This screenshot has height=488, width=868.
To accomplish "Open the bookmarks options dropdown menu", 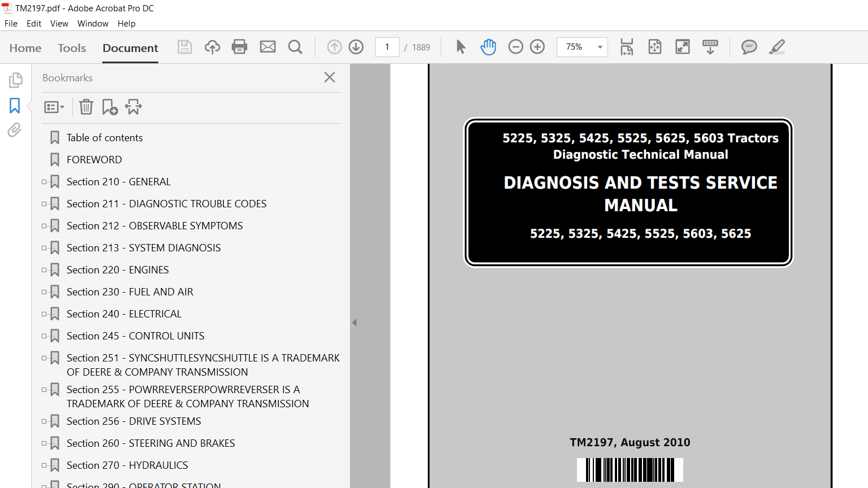I will point(54,107).
